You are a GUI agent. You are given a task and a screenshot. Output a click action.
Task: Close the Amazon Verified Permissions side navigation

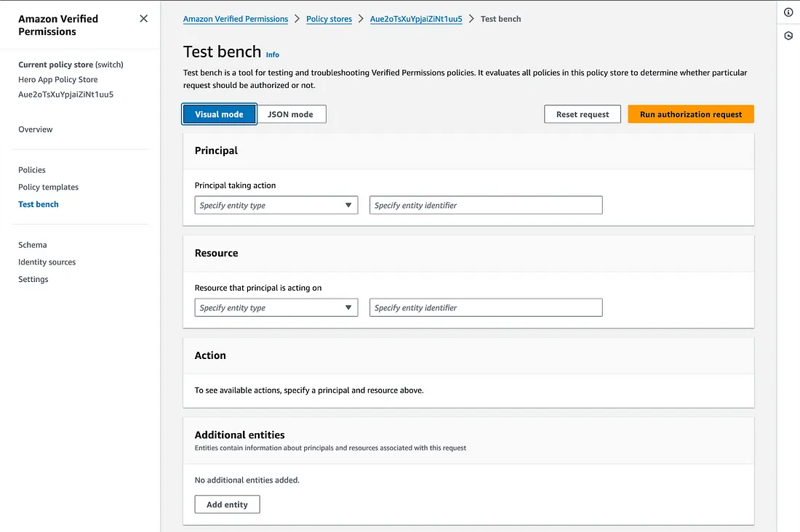pos(143,19)
